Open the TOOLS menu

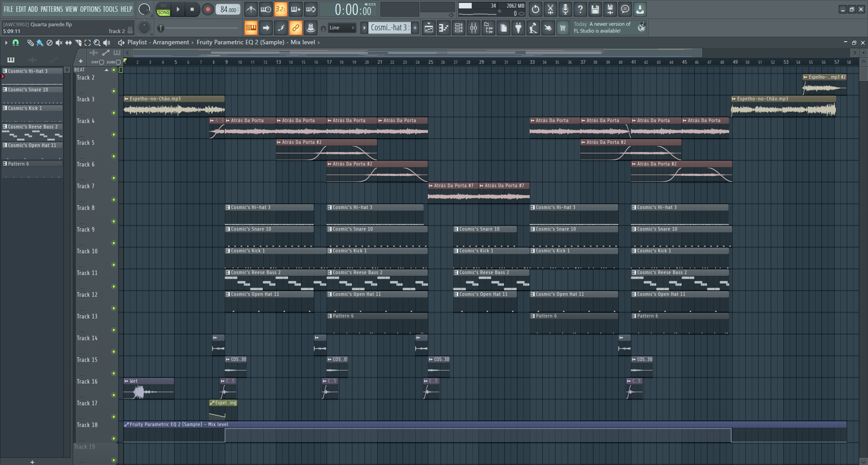(x=110, y=9)
